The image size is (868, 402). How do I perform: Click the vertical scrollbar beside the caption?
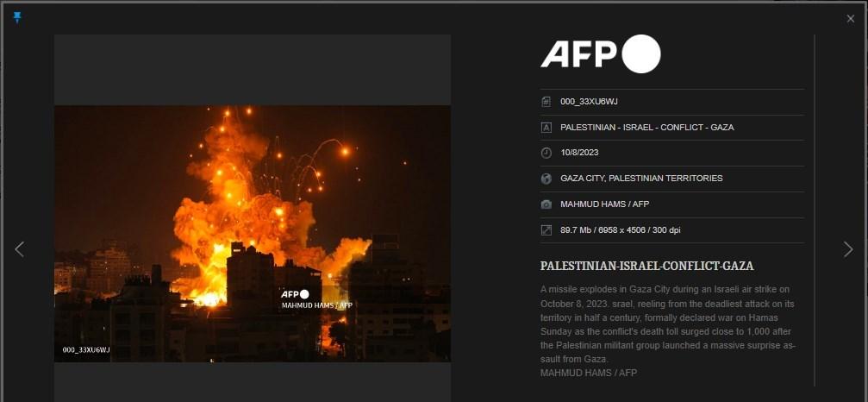[x=815, y=210]
